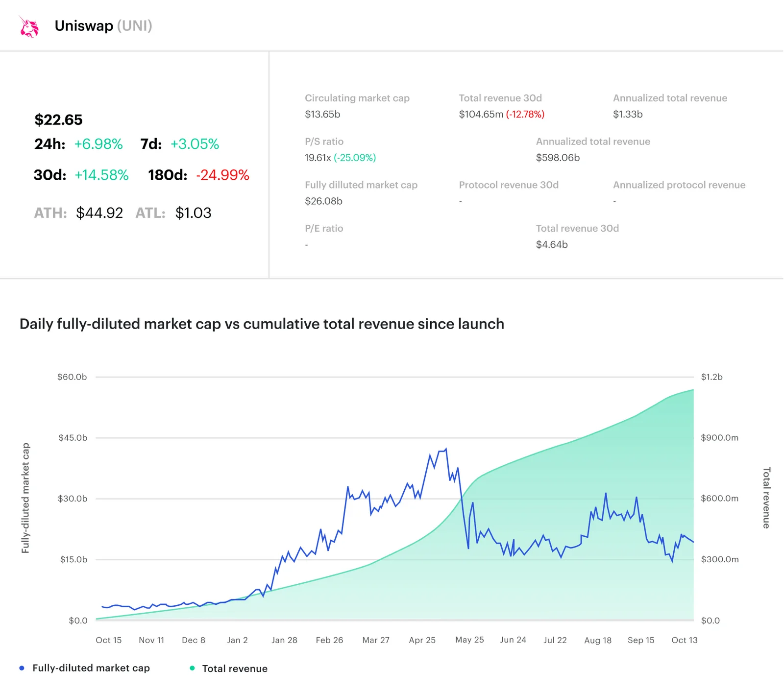
Task: Click the ATL value $1.03
Action: pyautogui.click(x=194, y=213)
